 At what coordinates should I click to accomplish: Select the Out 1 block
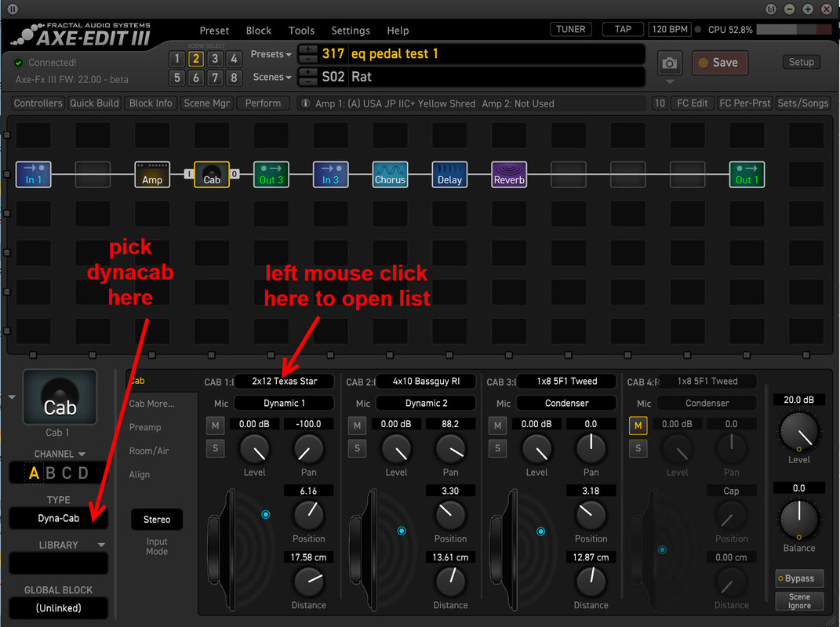pos(747,175)
